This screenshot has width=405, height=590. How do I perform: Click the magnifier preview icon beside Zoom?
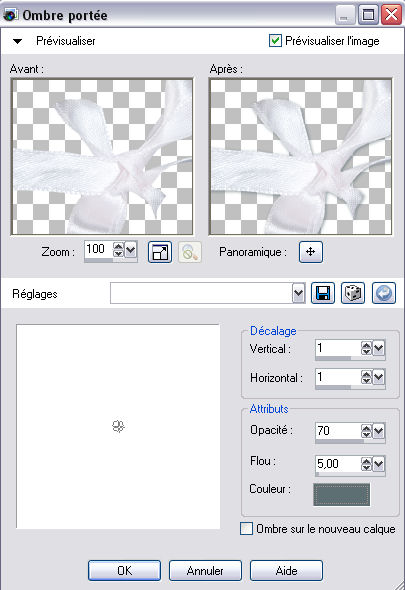[190, 252]
